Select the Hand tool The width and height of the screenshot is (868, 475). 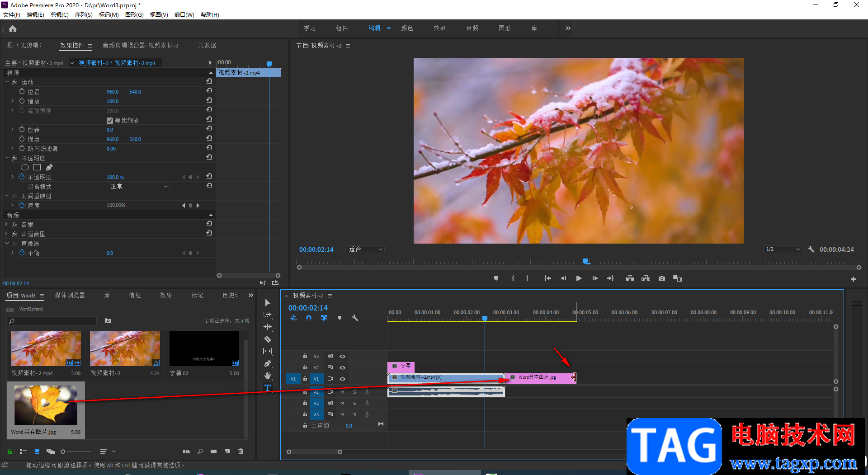point(268,376)
